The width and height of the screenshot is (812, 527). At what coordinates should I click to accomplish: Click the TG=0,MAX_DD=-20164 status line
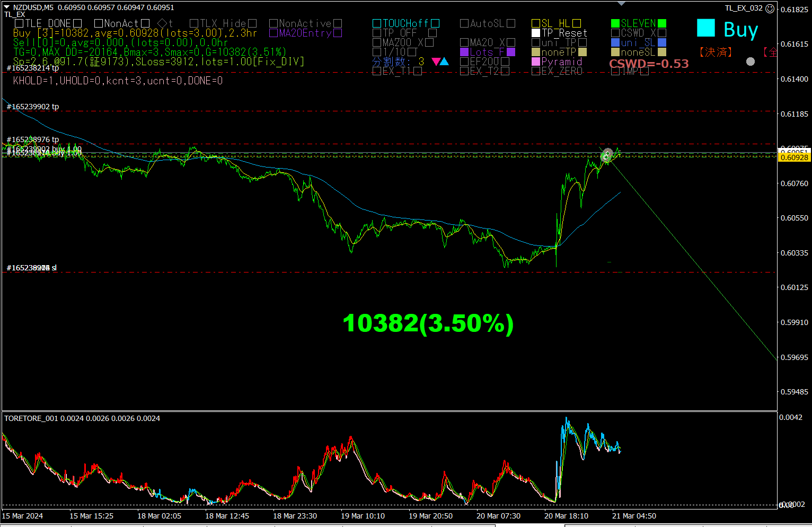click(x=149, y=52)
